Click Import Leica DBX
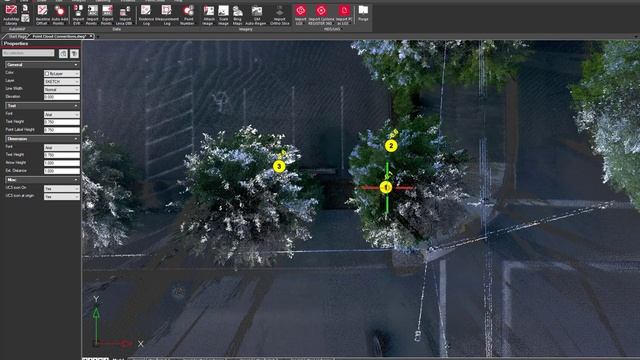 (x=124, y=15)
